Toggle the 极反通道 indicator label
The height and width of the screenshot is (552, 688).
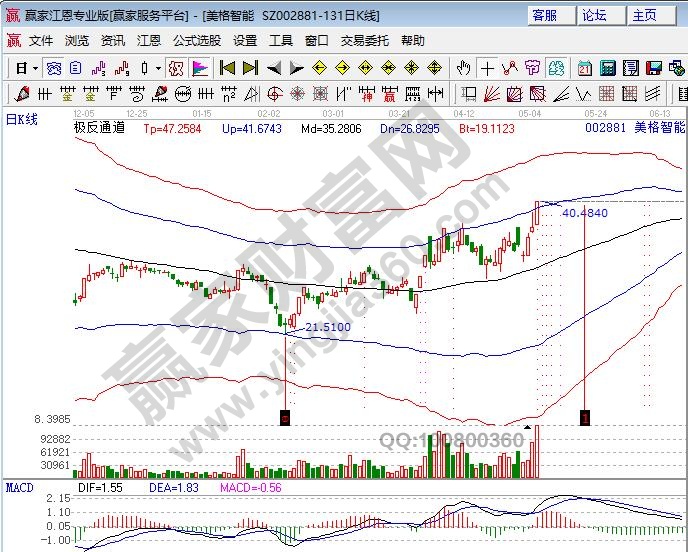(99, 128)
